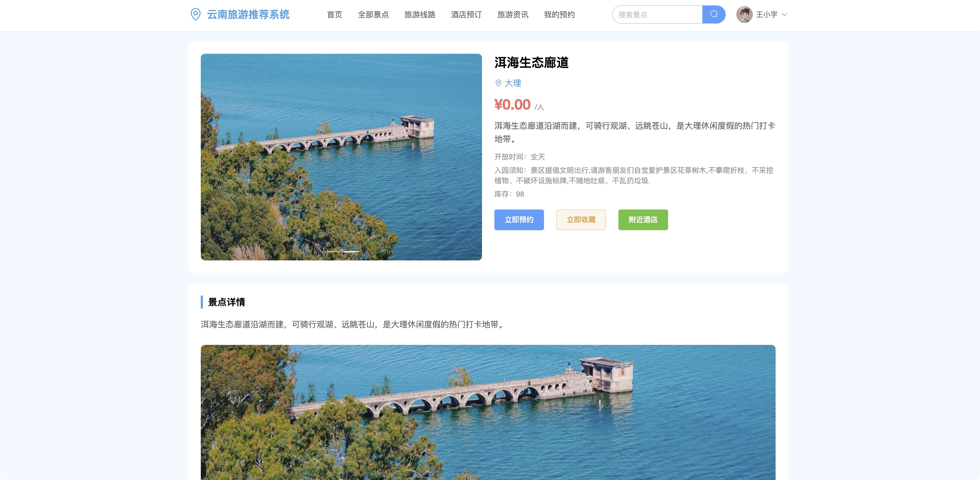Open the 王小宇 username menu

coord(767,14)
